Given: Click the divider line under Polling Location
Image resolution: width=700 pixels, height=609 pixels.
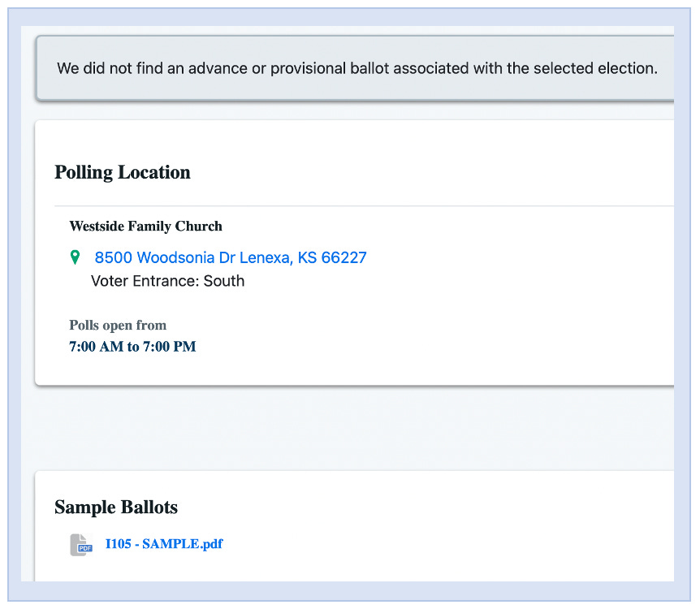Looking at the screenshot, I should click(357, 206).
